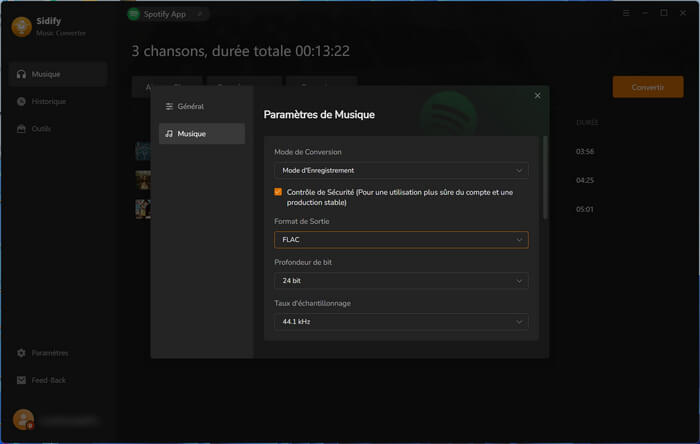Screen dimensions: 700x444
Task: Click the Paramètres de Musique title
Action: point(319,115)
